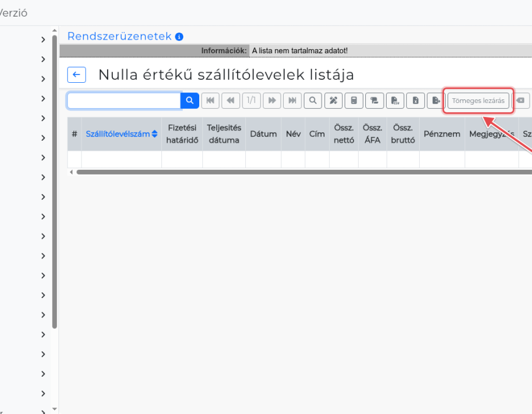Export the list to Excel
Screen dimensions: 532x414
416,101
